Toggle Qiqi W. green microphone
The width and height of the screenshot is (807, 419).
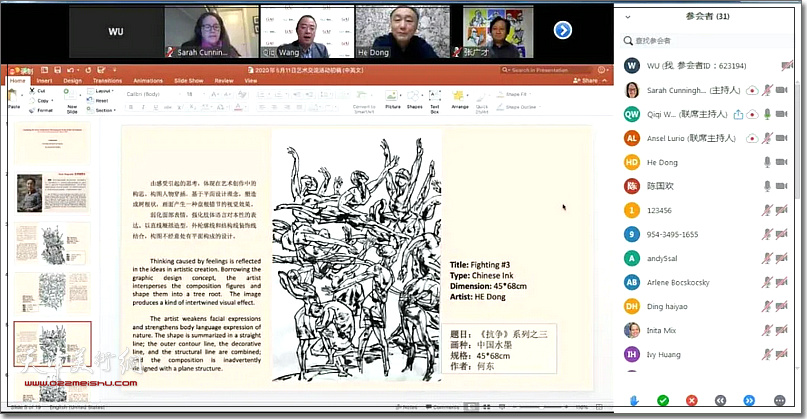767,114
